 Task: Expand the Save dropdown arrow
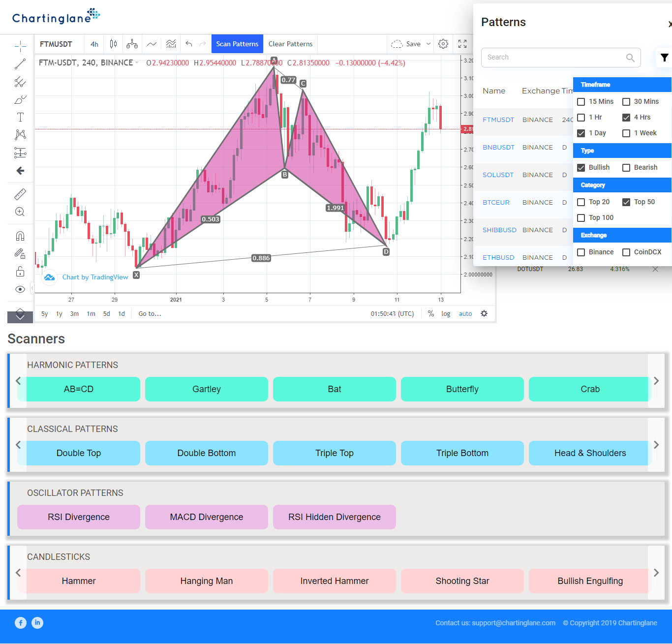[428, 44]
